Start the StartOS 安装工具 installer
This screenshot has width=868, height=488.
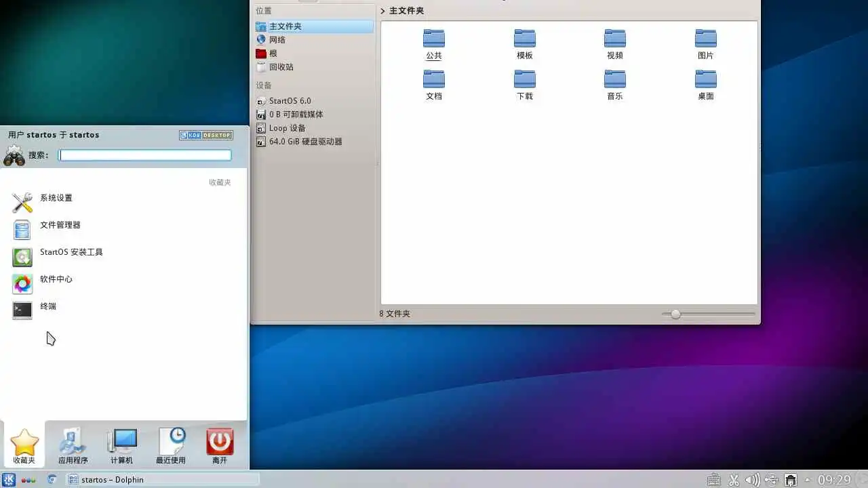pyautogui.click(x=123, y=256)
